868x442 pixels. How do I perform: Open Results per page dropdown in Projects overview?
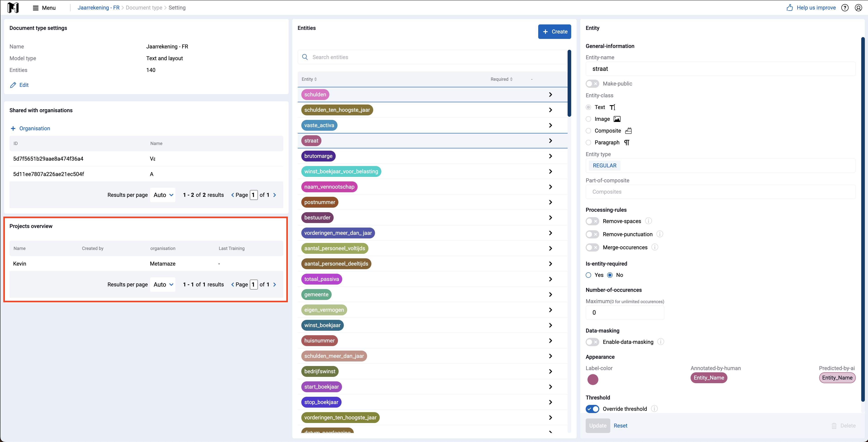click(163, 285)
